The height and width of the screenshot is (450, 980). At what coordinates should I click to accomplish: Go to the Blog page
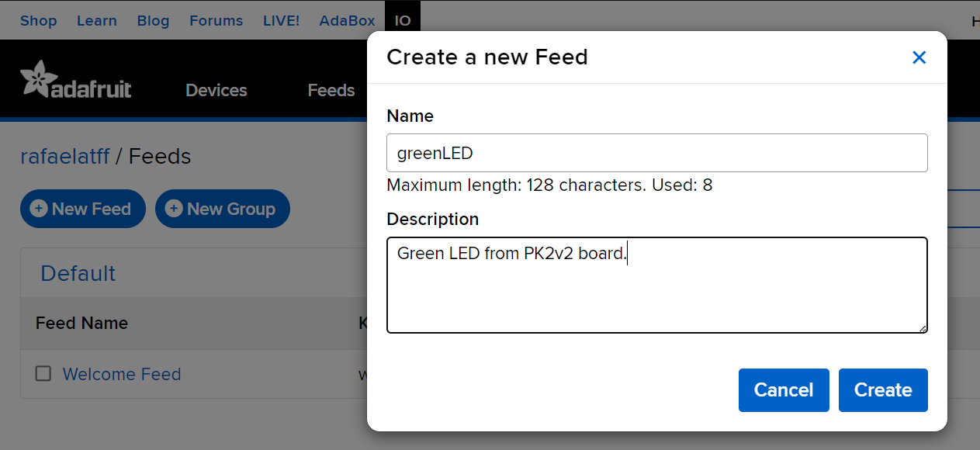click(153, 21)
